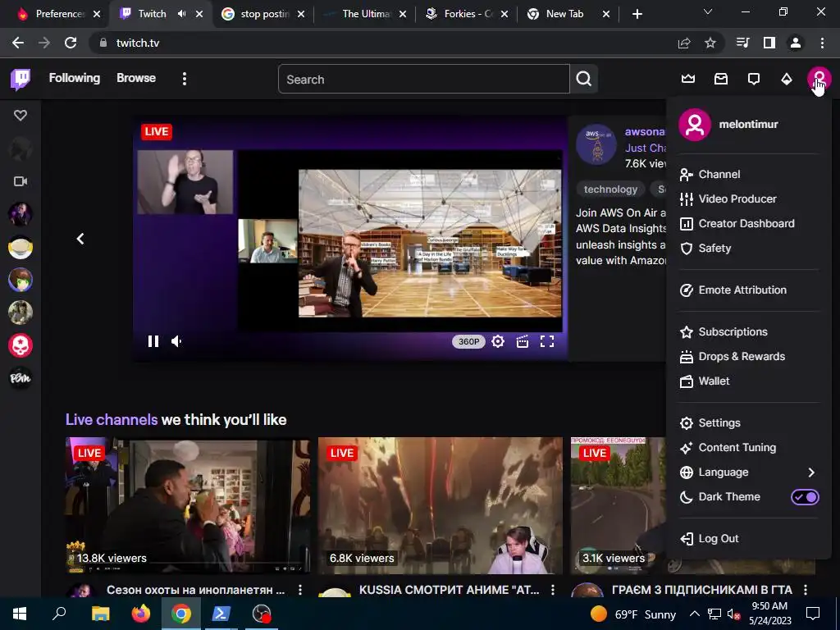Open Prime Loot crown icon
Screen dimensions: 840x630
[688, 80]
